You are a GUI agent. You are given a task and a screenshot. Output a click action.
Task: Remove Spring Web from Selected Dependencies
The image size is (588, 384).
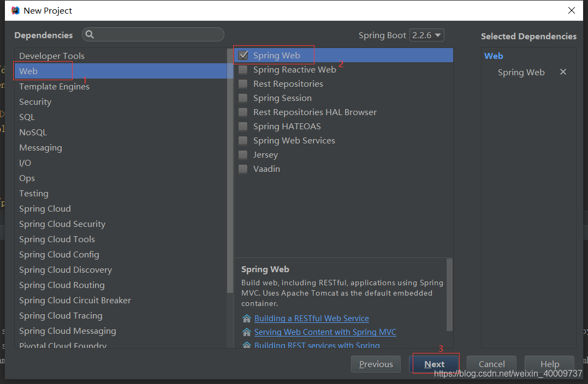[563, 72]
